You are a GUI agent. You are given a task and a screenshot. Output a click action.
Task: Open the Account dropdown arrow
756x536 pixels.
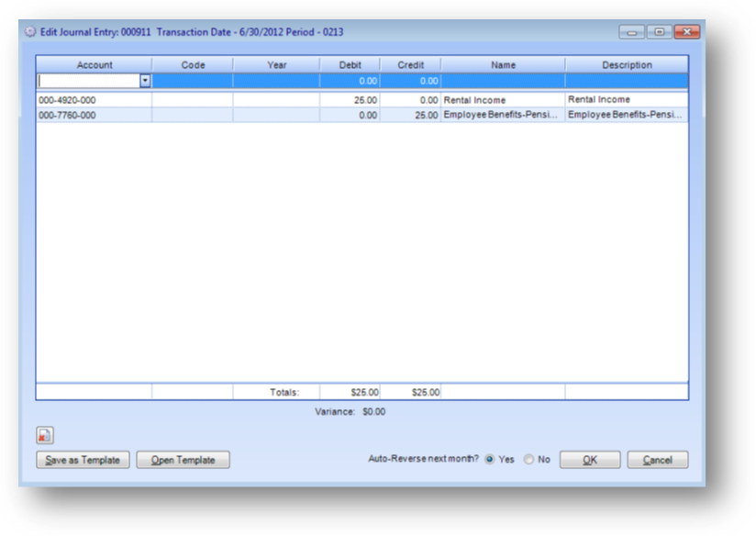pos(145,81)
